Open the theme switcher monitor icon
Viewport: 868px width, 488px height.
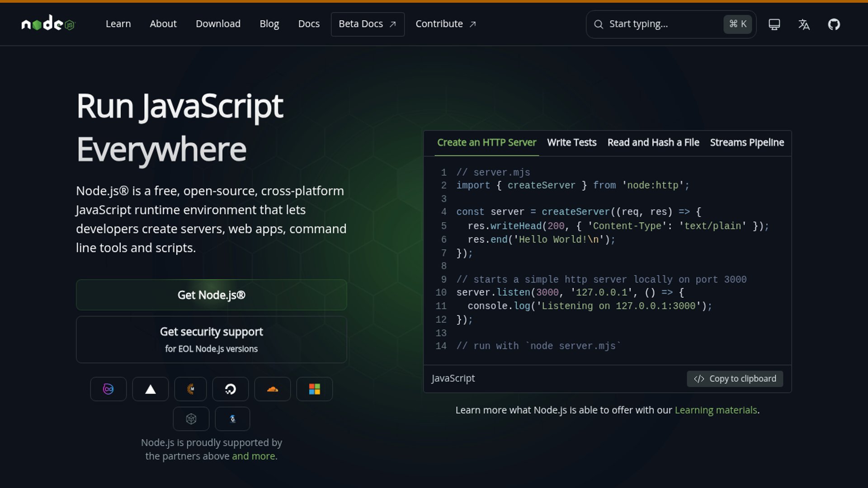774,24
